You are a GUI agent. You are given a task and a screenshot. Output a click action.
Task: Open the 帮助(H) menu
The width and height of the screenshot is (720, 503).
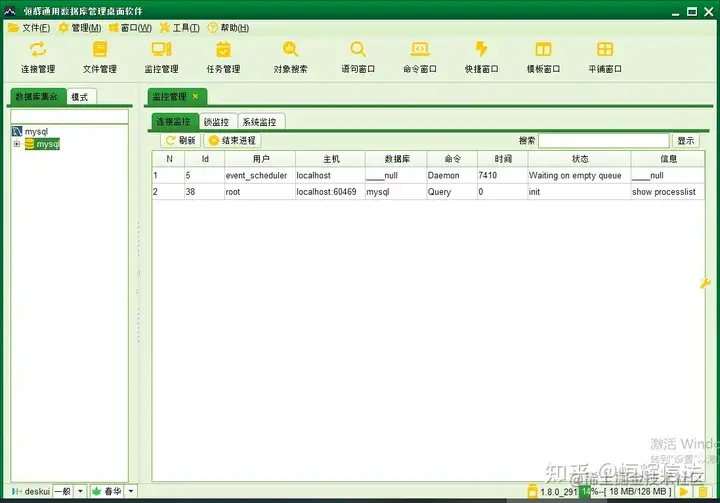tap(228, 28)
